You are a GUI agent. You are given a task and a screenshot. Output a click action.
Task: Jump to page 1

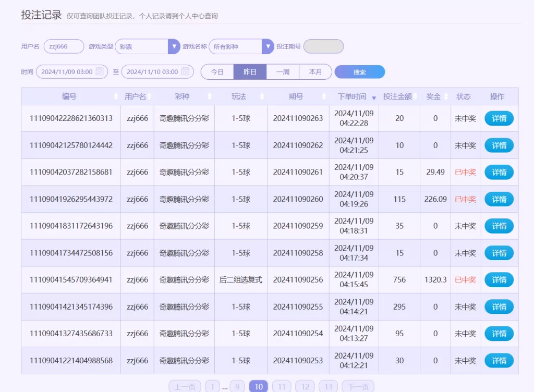tap(212, 387)
